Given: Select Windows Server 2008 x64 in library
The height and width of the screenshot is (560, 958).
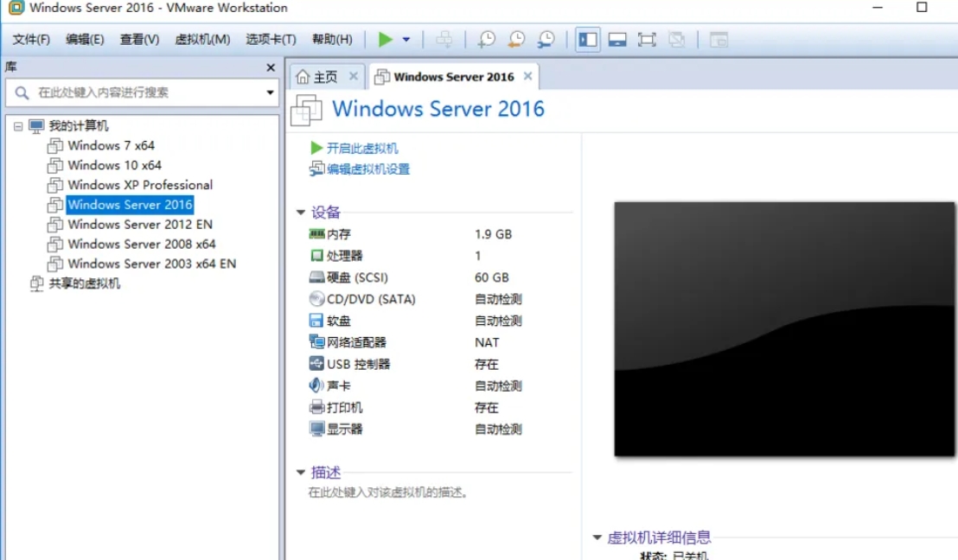Looking at the screenshot, I should [x=142, y=244].
